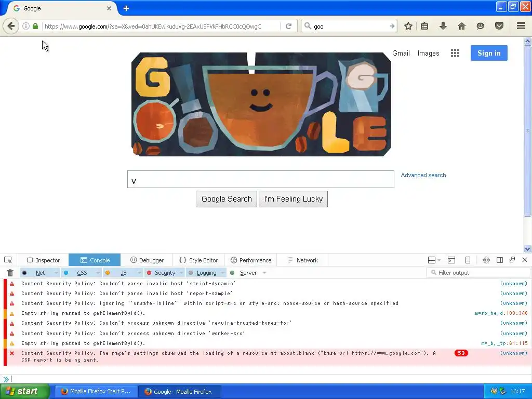
Task: Open a new tab with plus button
Action: (126, 8)
